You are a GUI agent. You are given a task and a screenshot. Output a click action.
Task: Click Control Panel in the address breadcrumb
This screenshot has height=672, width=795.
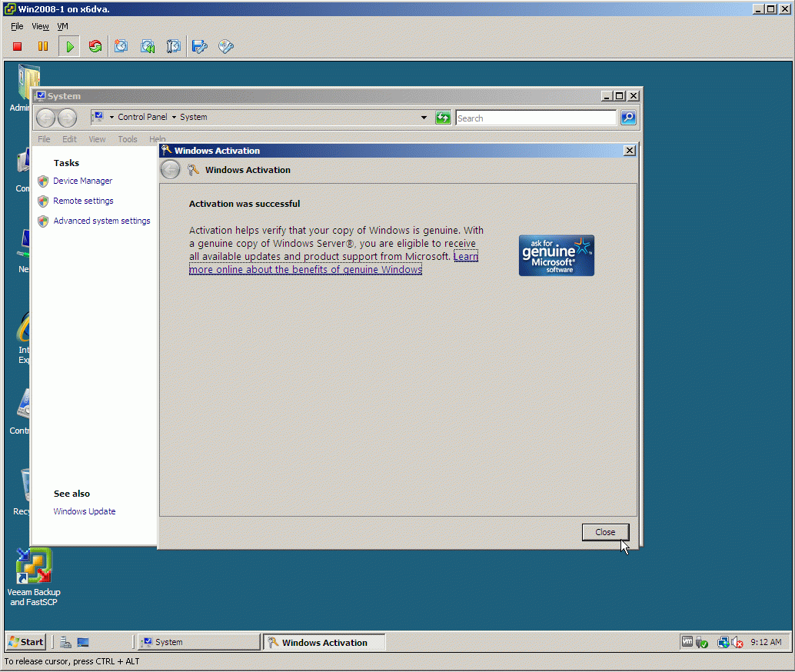[x=142, y=117]
